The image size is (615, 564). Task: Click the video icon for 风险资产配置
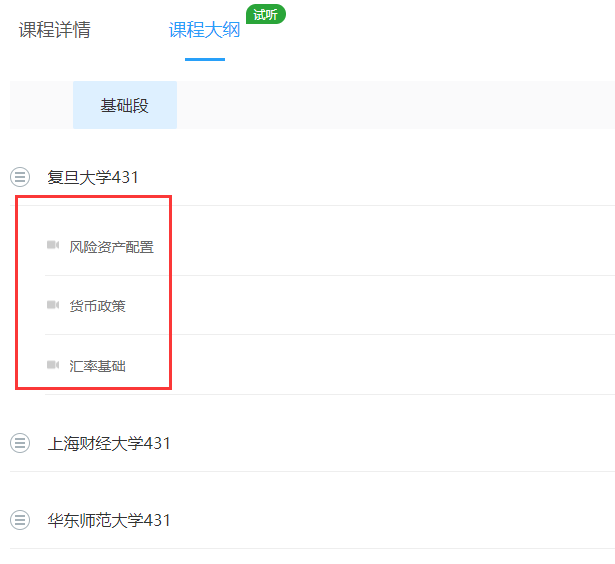coord(53,245)
